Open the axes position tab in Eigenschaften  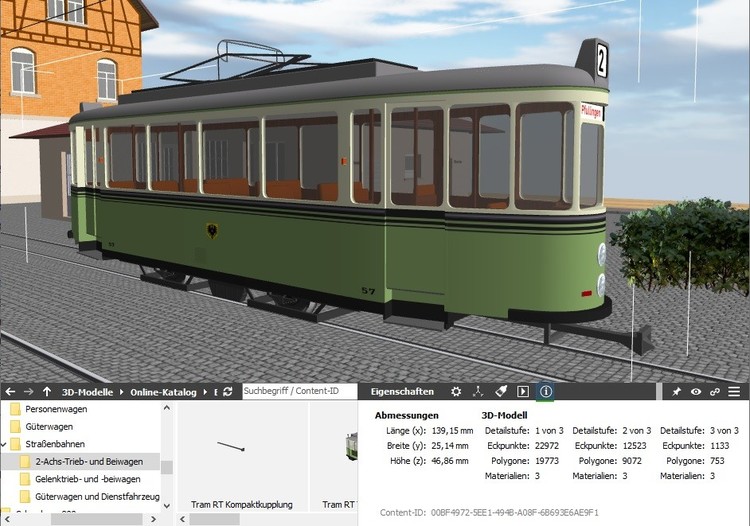click(478, 392)
